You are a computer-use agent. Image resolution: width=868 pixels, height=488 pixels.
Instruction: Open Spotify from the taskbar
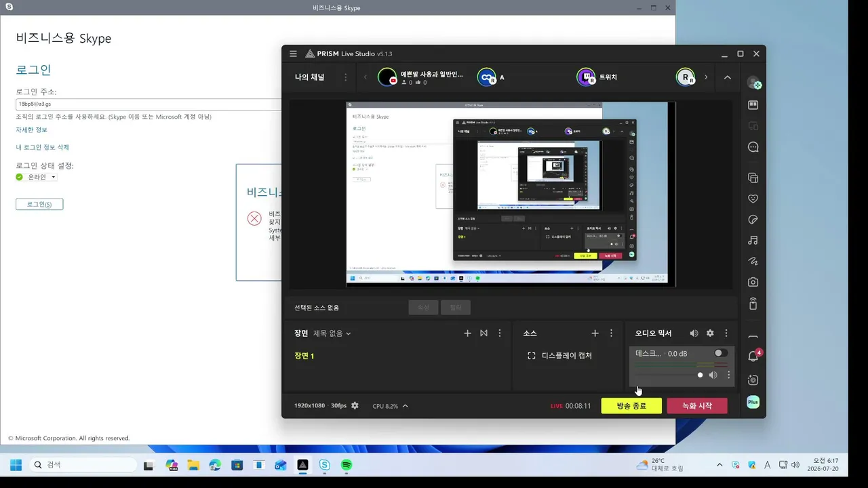(347, 465)
